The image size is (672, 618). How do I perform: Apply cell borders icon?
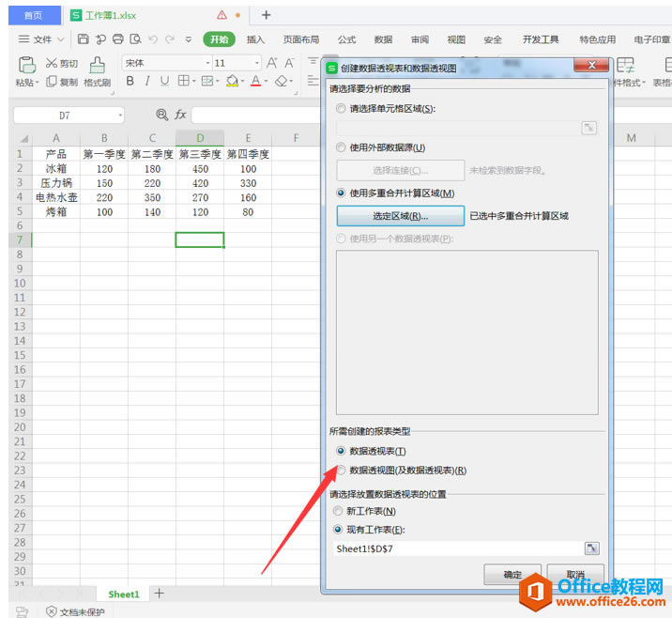point(183,81)
